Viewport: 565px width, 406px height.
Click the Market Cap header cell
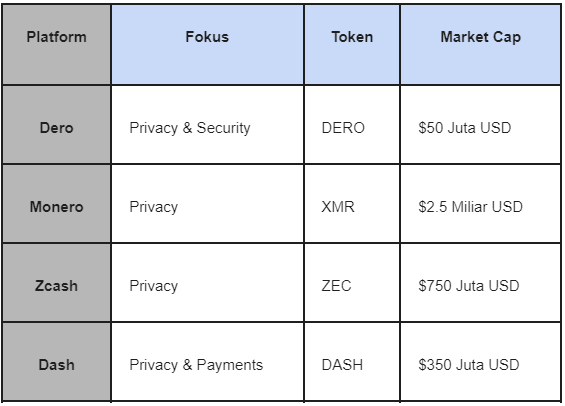coord(480,45)
